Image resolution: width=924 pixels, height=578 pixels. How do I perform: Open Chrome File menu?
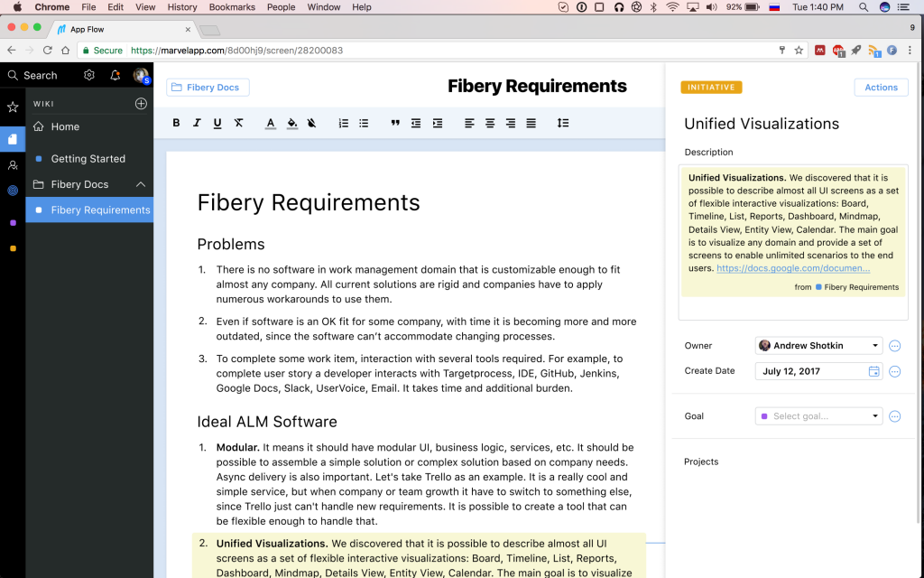88,7
